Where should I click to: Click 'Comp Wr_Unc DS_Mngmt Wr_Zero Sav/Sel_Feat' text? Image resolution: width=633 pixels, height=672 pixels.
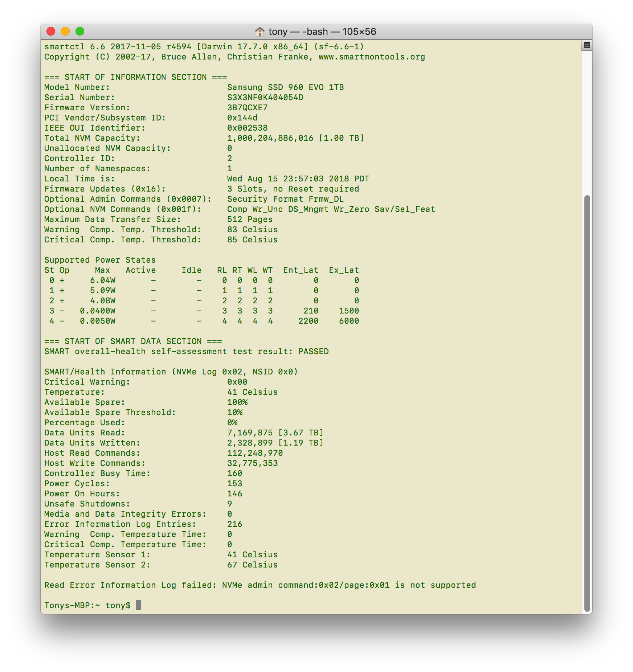tap(331, 209)
